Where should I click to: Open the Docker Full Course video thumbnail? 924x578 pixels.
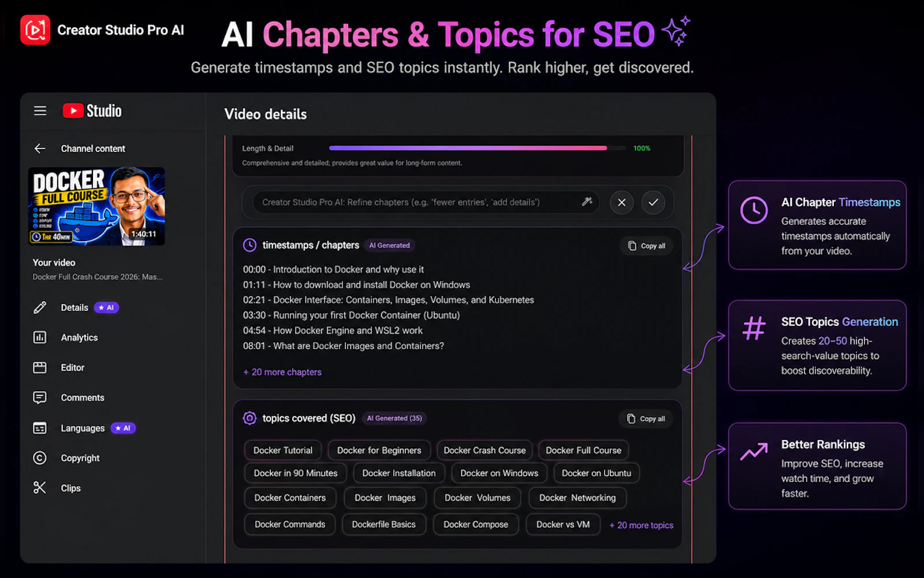pos(97,206)
